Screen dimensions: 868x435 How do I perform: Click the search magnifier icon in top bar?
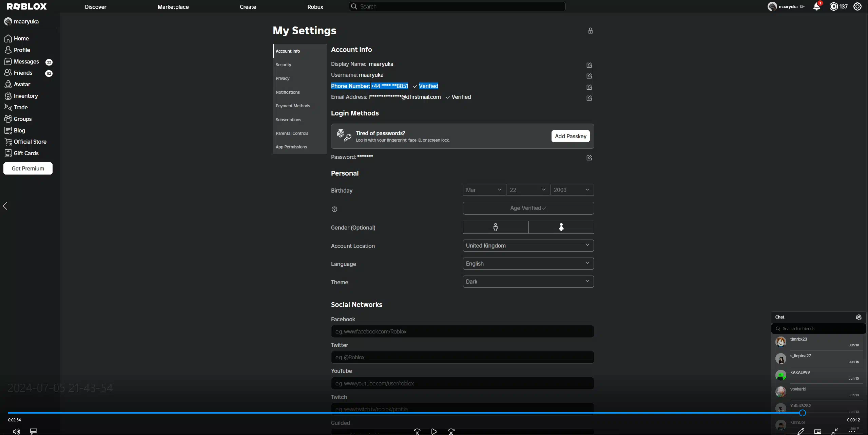tap(354, 6)
